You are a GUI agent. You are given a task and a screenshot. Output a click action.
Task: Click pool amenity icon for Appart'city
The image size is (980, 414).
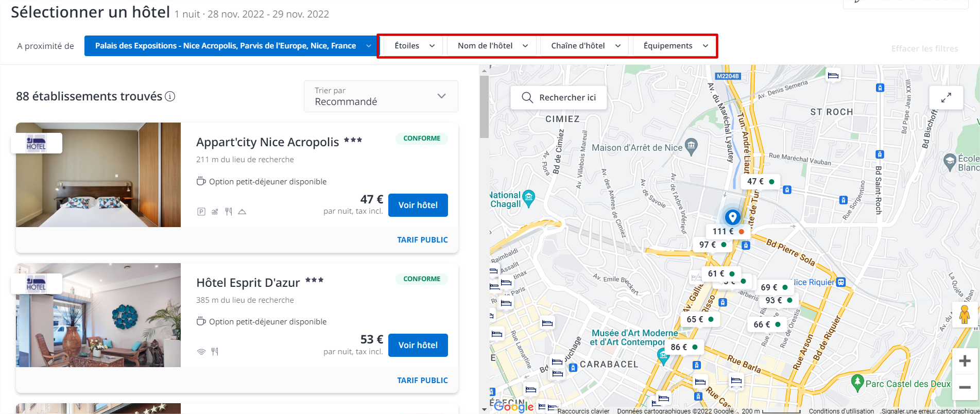[215, 212]
